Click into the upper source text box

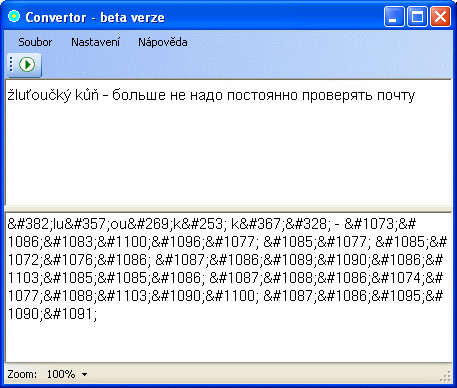228,142
